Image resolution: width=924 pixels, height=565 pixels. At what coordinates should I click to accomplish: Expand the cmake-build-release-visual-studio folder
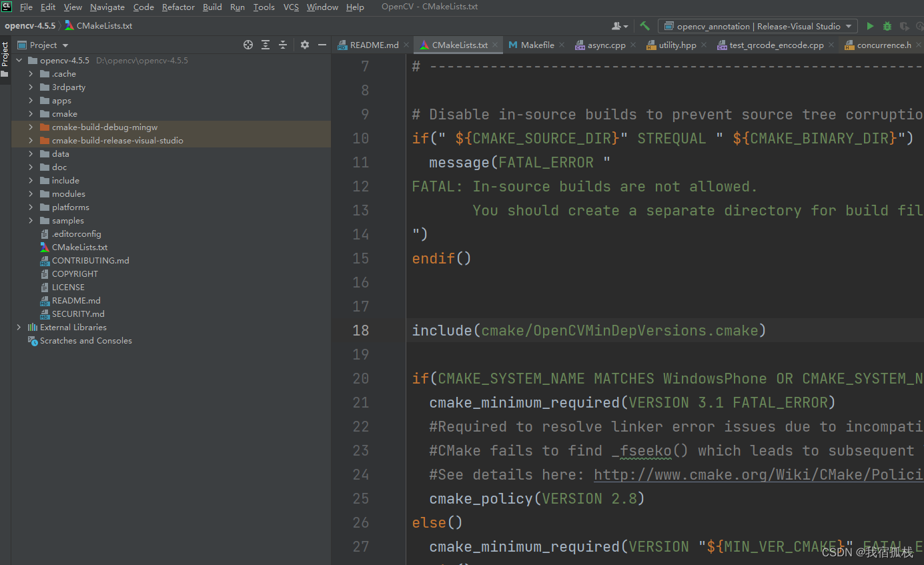coord(31,141)
